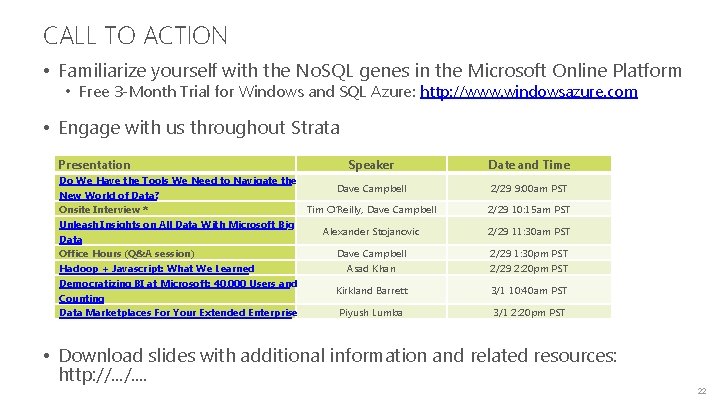This screenshot has height=405, width=720.
Task: Click the "Engage with us throughout Strata" bullet
Action: (199, 128)
